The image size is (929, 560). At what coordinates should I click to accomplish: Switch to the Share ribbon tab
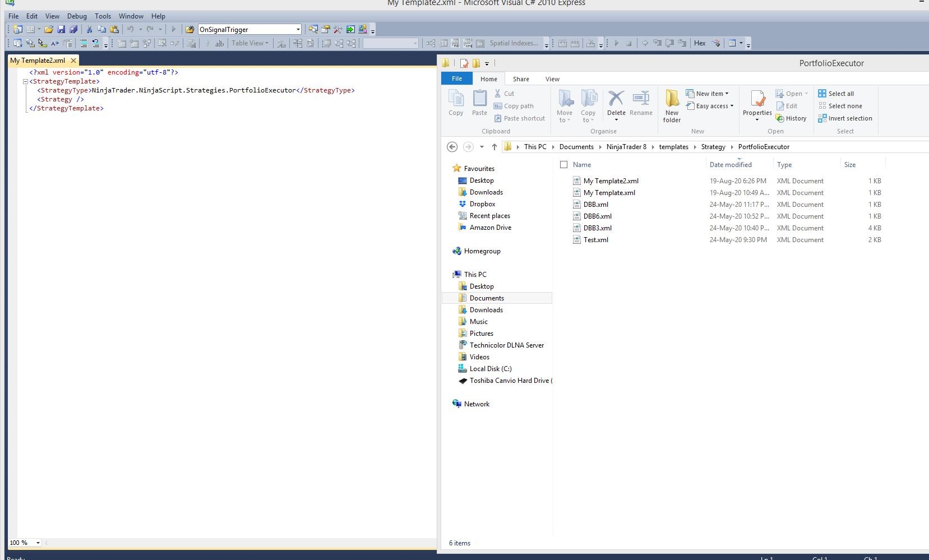(521, 79)
